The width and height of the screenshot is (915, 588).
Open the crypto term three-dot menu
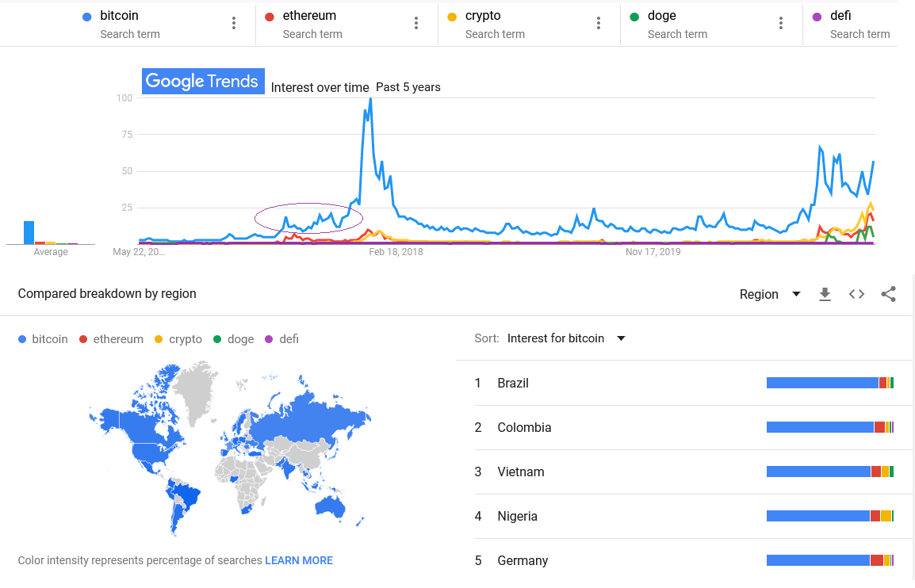pos(599,23)
